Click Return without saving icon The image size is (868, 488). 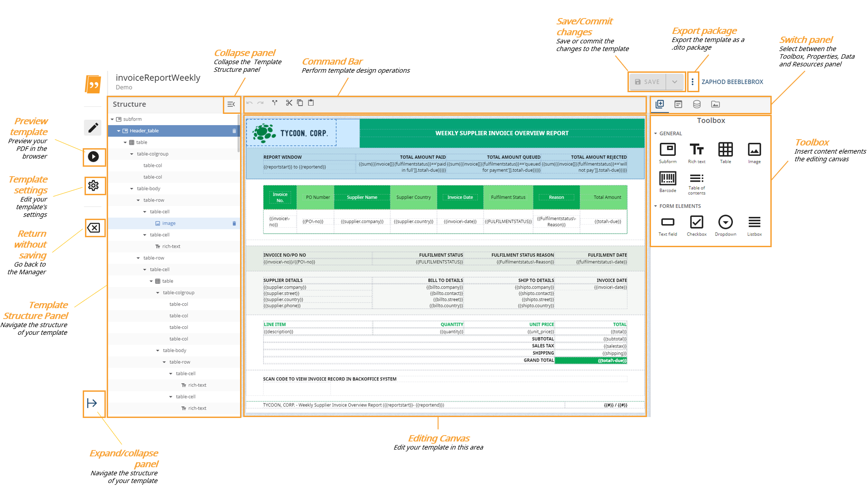click(94, 228)
